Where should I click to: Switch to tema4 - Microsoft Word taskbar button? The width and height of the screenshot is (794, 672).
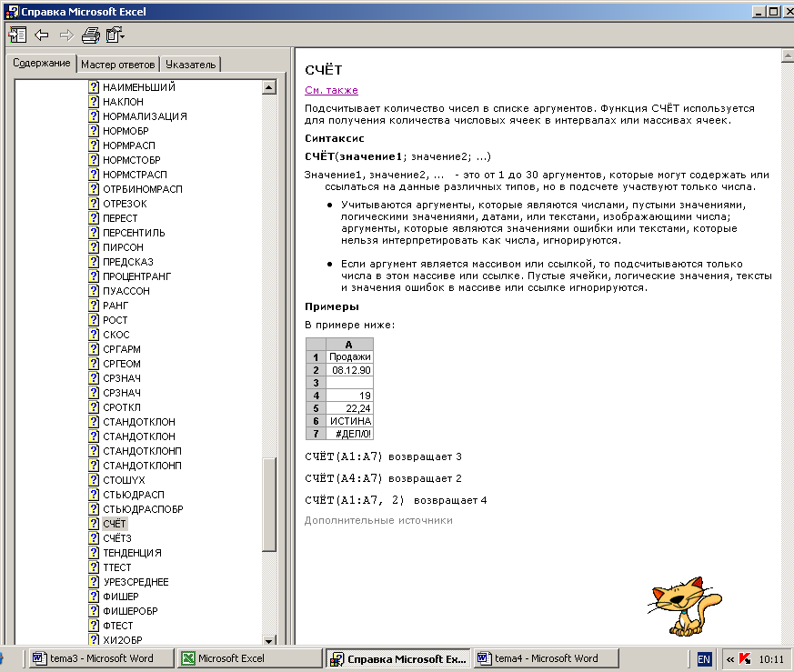pyautogui.click(x=547, y=658)
